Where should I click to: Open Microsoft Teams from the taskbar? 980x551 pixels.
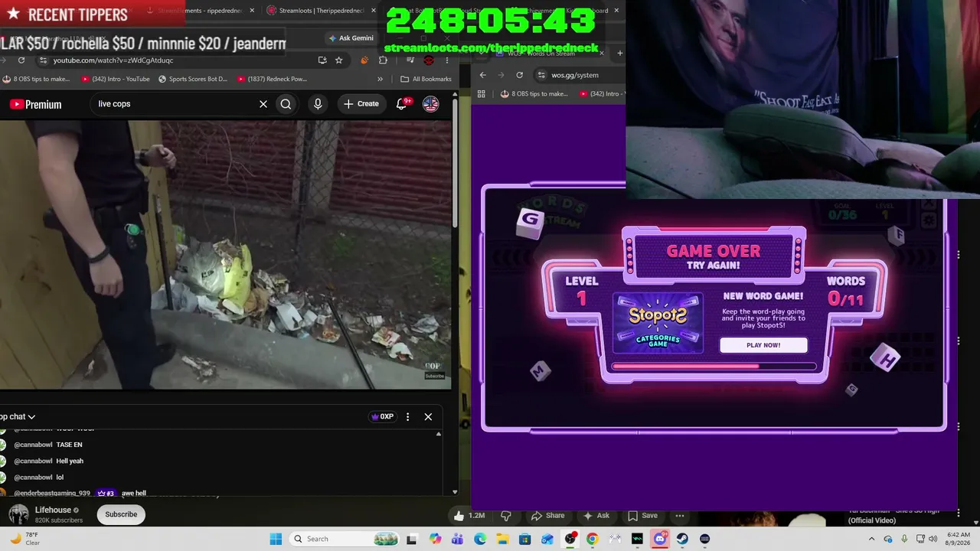[458, 539]
